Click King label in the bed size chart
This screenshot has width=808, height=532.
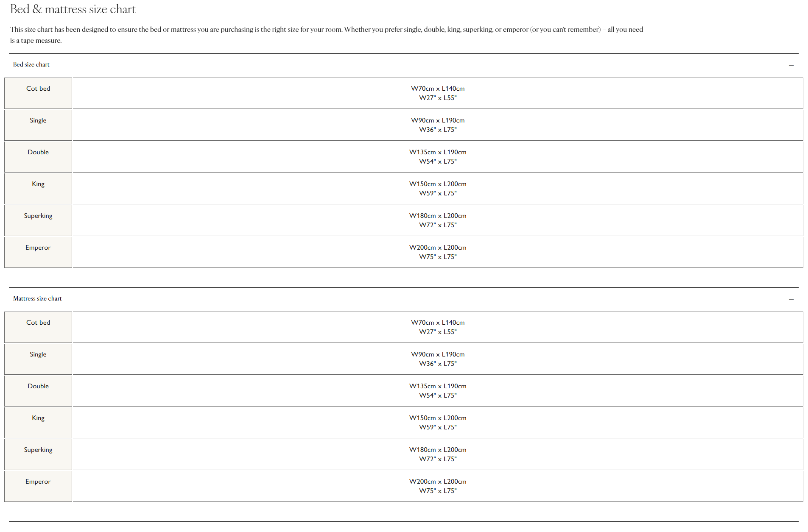click(x=38, y=184)
